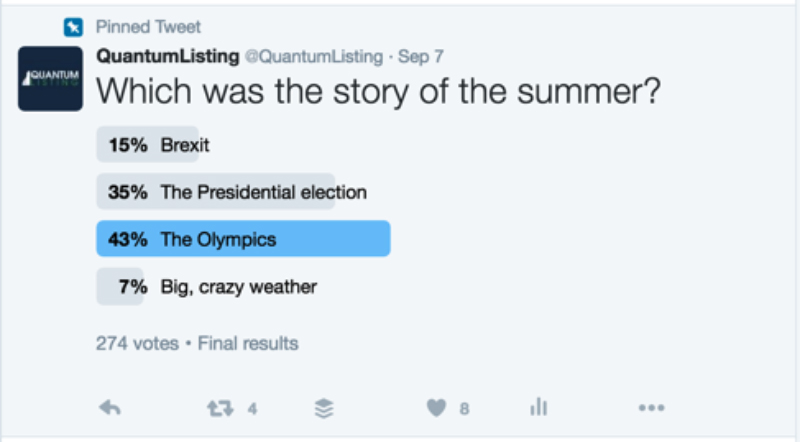Open tweet analytics bar chart icon
800x442 pixels.
pos(539,408)
